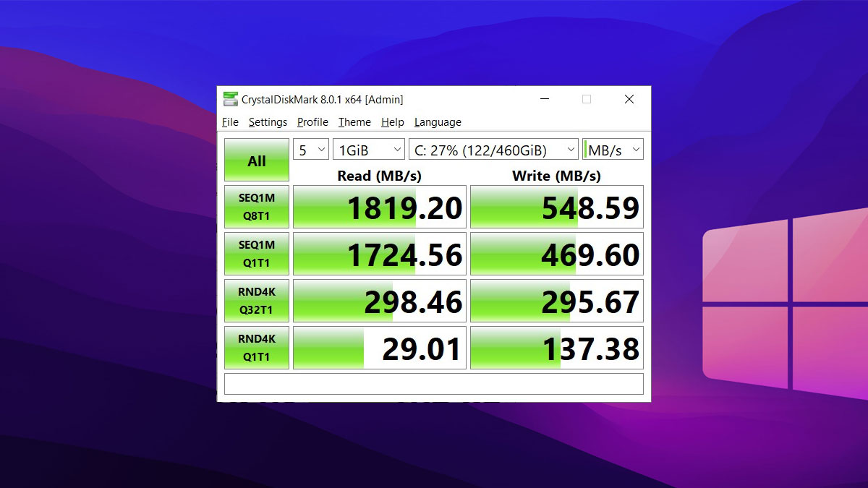Image resolution: width=868 pixels, height=488 pixels.
Task: Run the SEQ1M Q8T1 test
Action: point(257,207)
